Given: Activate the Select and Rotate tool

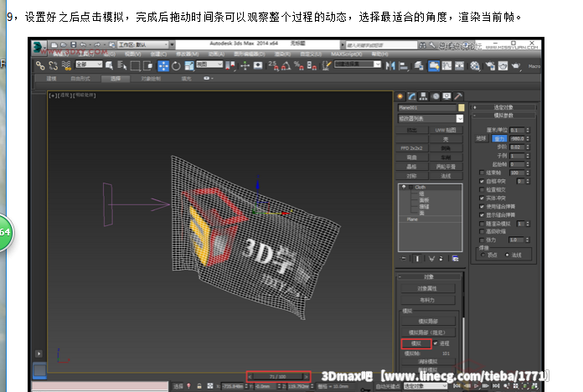Looking at the screenshot, I should point(176,66).
